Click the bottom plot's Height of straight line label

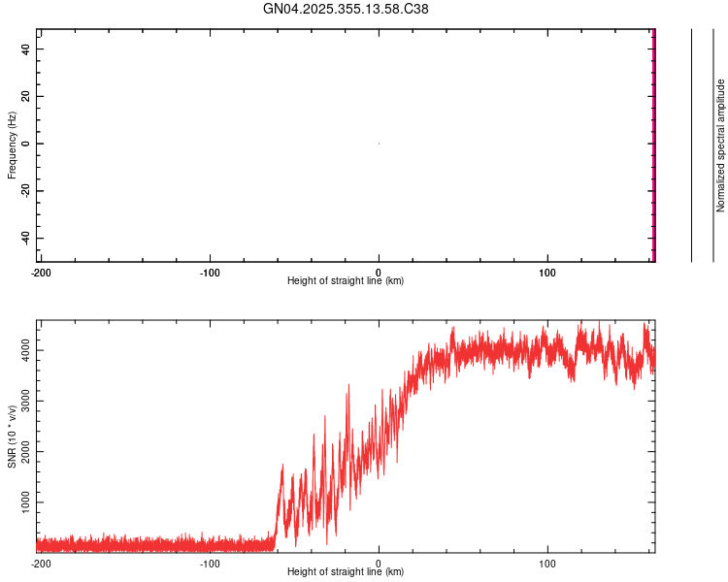[346, 571]
